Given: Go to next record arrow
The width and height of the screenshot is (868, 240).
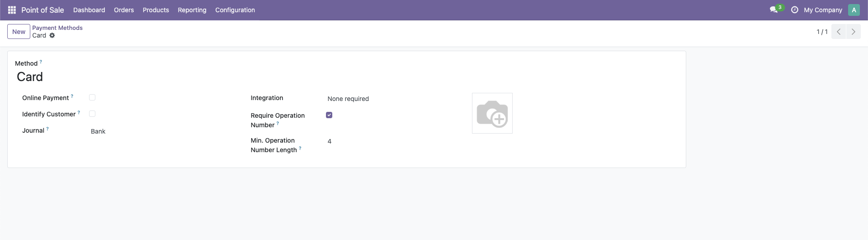Looking at the screenshot, I should tap(853, 32).
